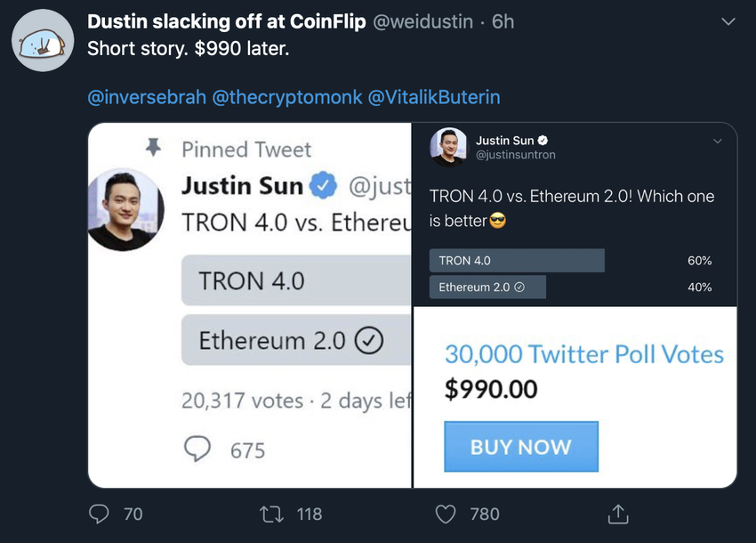Open Justin Sun tweet's chevron menu
The height and width of the screenshot is (543, 756).
point(718,141)
